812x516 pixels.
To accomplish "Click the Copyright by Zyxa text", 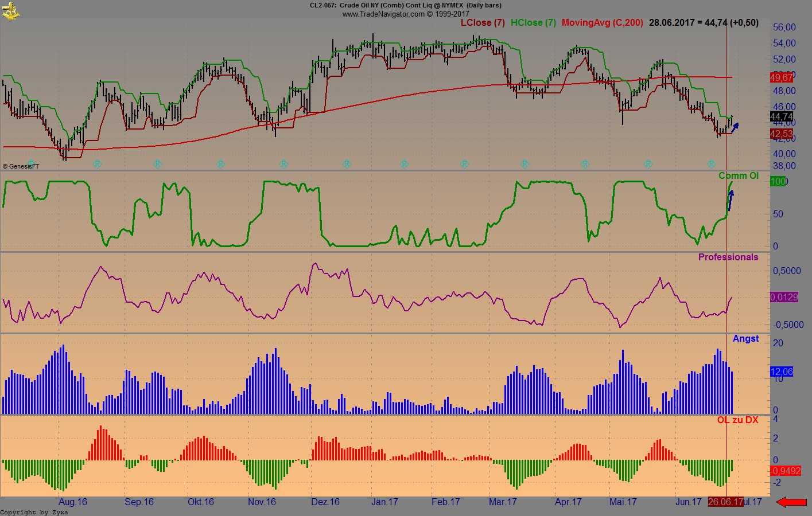I will 34,512.
